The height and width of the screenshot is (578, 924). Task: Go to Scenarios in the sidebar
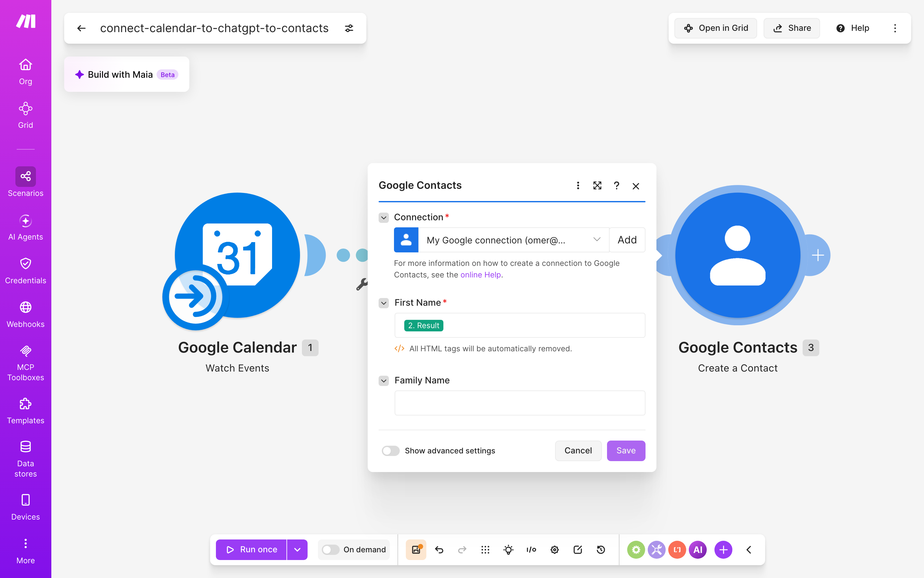point(26,182)
